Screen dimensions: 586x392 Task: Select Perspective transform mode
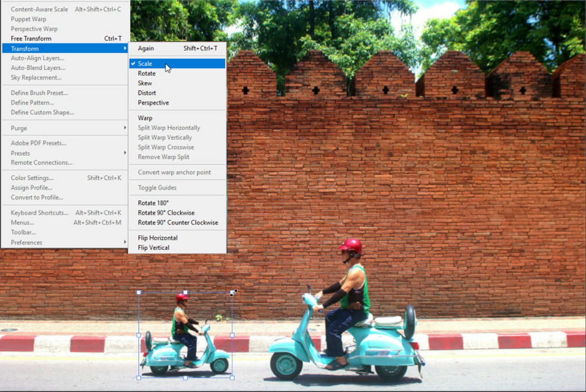[x=153, y=103]
